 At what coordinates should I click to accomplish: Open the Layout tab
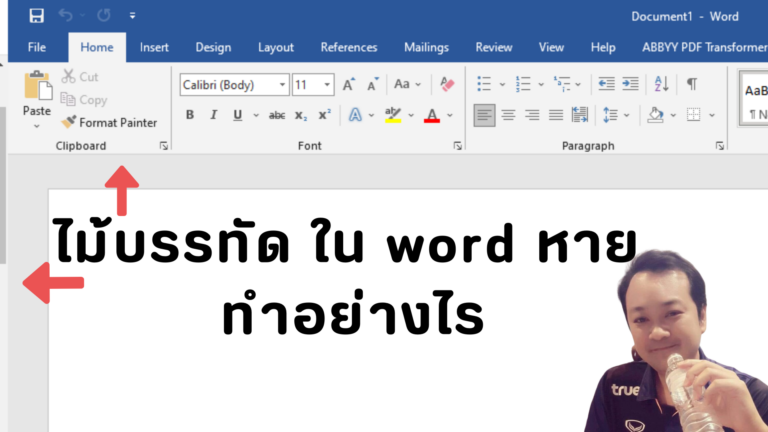276,47
